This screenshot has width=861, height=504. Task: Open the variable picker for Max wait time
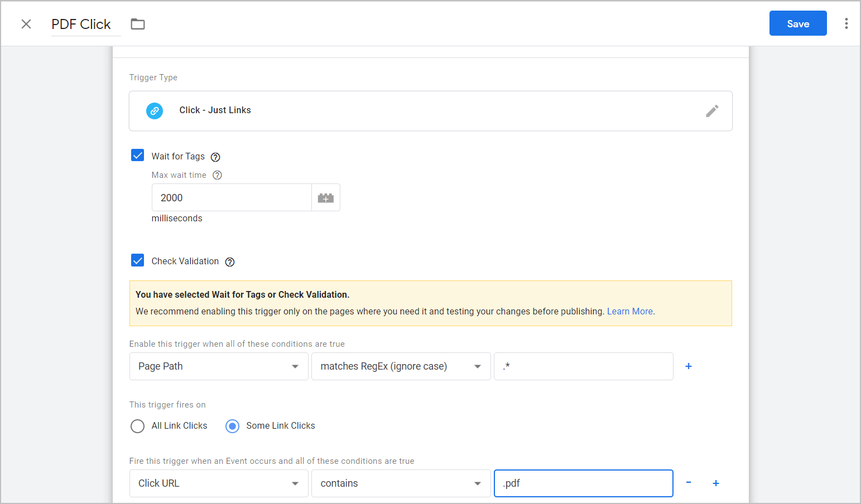click(326, 197)
